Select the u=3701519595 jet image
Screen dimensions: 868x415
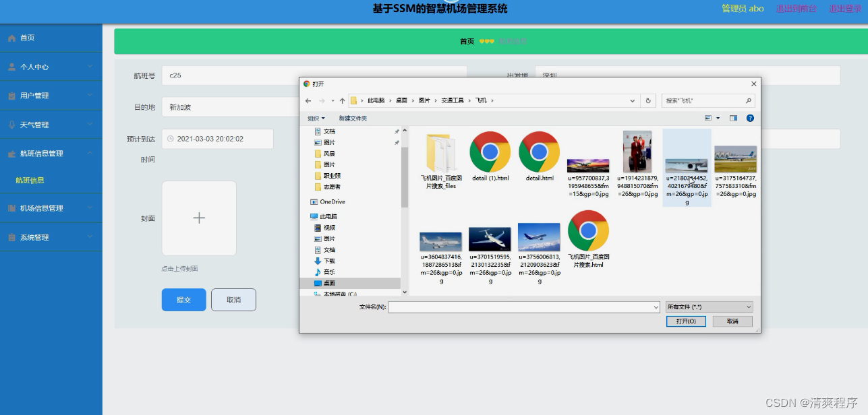490,256
